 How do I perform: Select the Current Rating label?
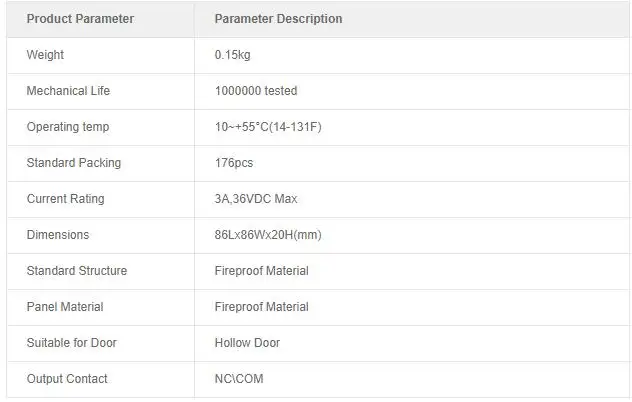coord(66,199)
